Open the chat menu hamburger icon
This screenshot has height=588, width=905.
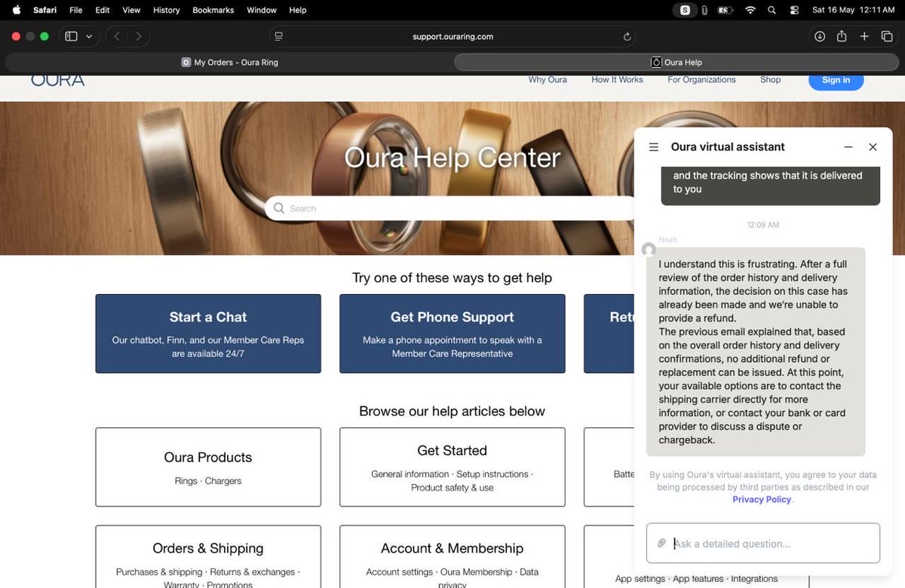point(654,147)
